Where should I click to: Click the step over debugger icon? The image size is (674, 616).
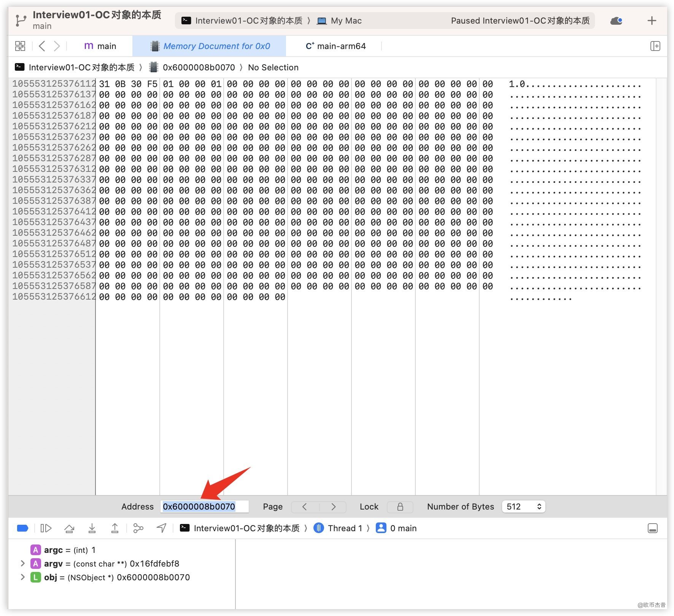tap(69, 528)
